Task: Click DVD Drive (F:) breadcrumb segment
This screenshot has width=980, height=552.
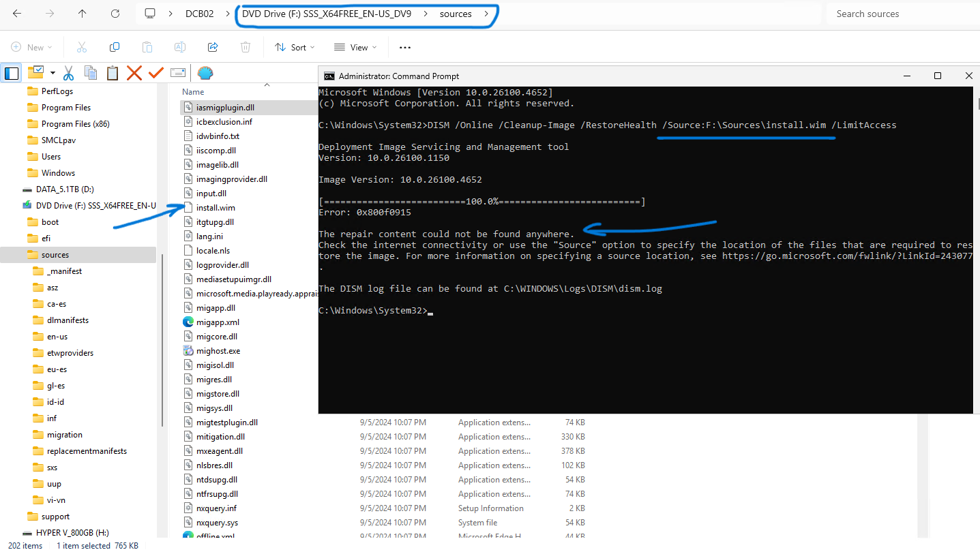Action: click(327, 14)
